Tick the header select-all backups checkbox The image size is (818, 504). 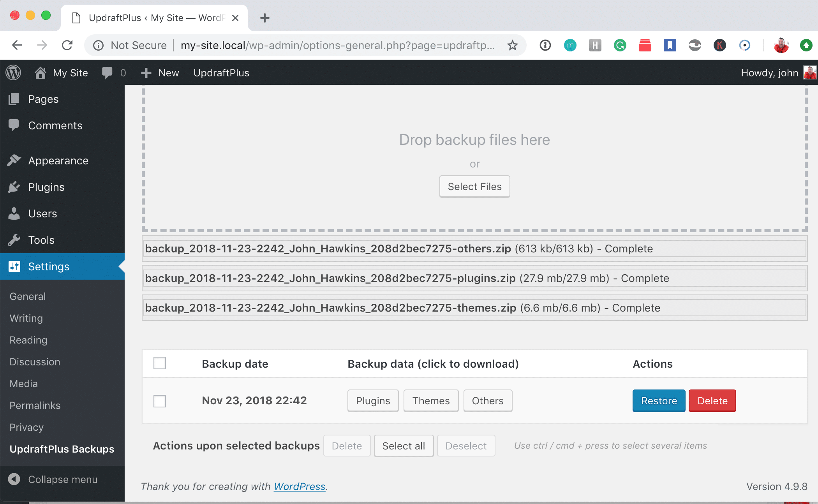(x=160, y=363)
